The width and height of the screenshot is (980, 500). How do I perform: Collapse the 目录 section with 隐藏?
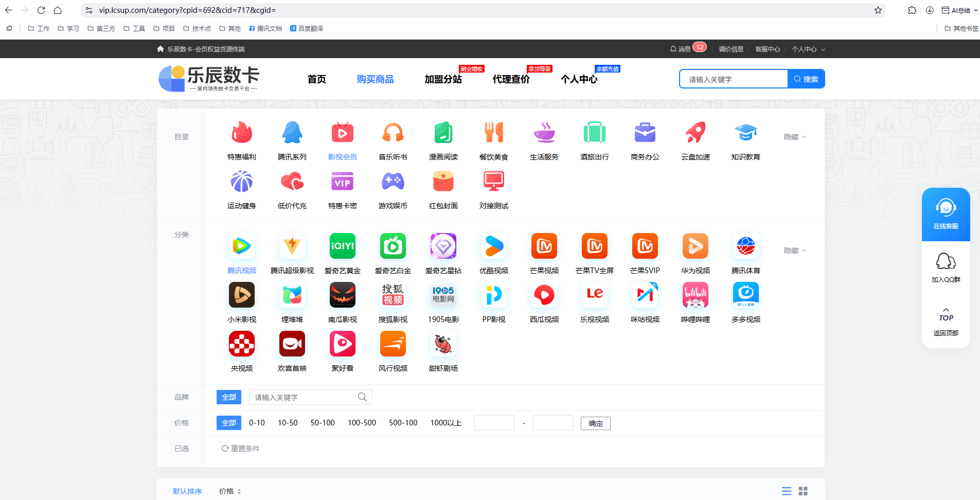pyautogui.click(x=795, y=137)
